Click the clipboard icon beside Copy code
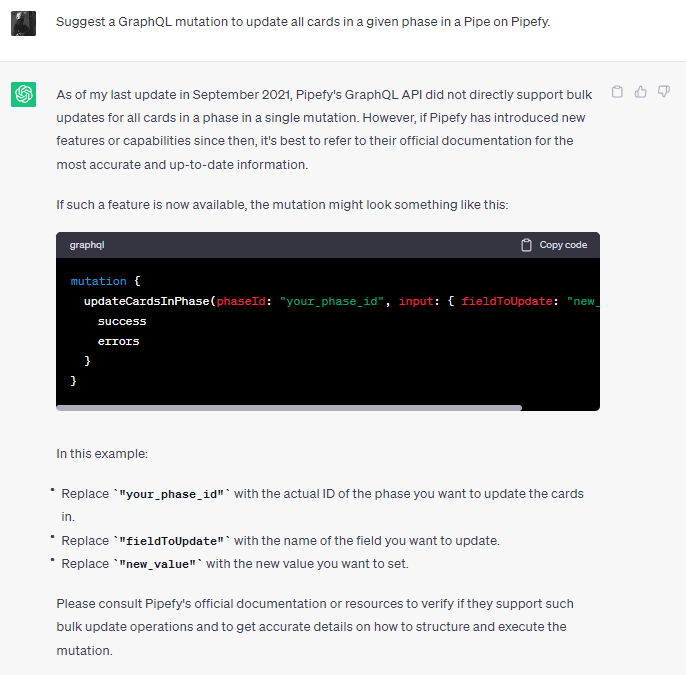The image size is (686, 675). (526, 245)
